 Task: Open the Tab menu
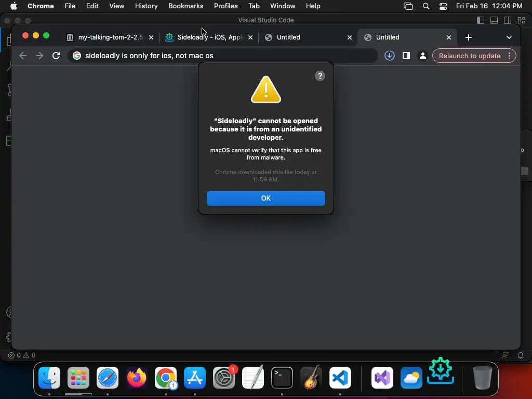[x=254, y=6]
